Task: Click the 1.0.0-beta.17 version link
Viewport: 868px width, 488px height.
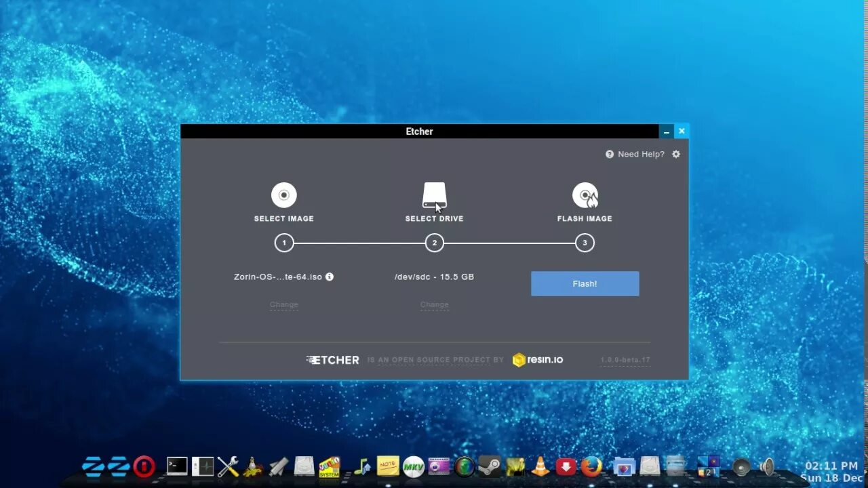Action: [x=625, y=360]
